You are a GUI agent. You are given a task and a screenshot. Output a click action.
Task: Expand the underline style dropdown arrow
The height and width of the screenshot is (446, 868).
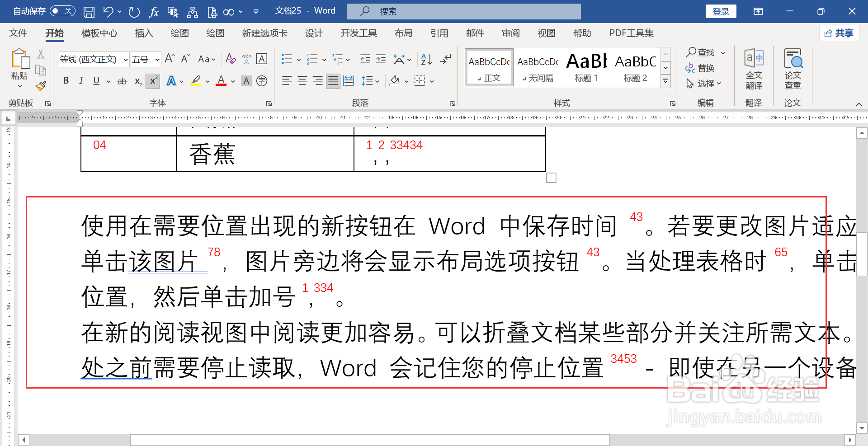click(x=108, y=81)
